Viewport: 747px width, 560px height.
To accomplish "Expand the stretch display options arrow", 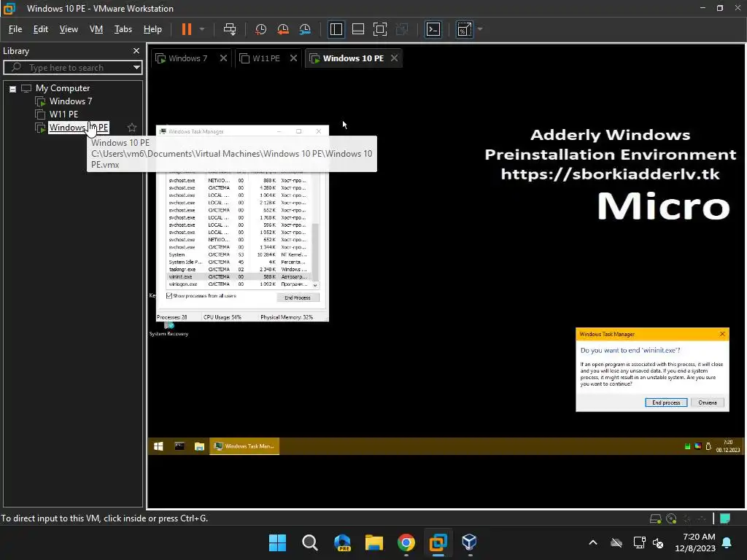I will 480,29.
